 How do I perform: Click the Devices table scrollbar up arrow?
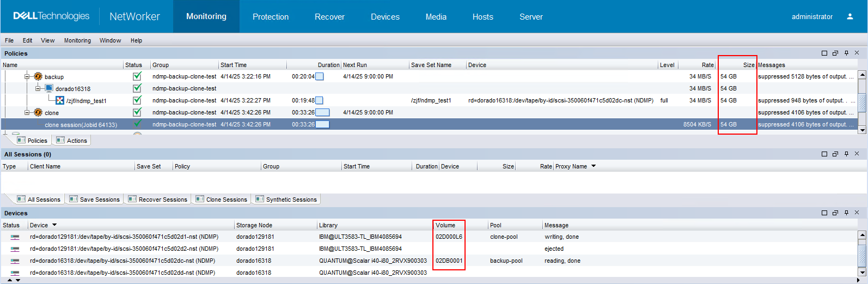click(x=862, y=235)
